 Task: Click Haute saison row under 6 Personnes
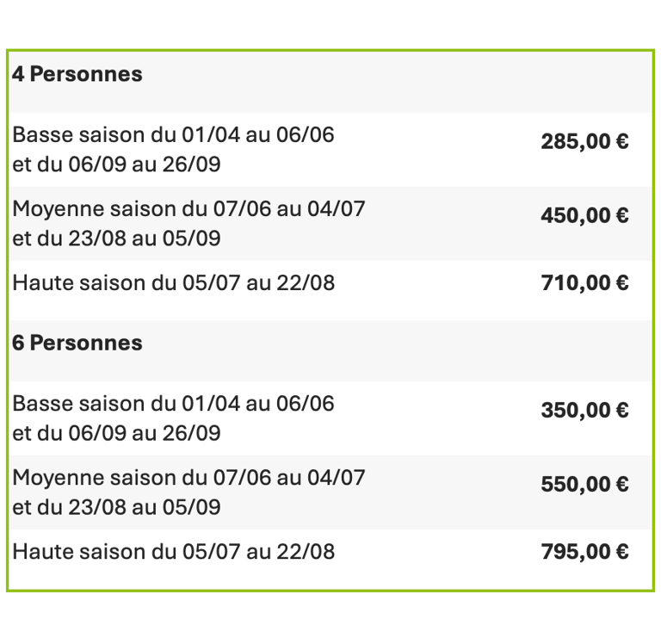pos(173,552)
